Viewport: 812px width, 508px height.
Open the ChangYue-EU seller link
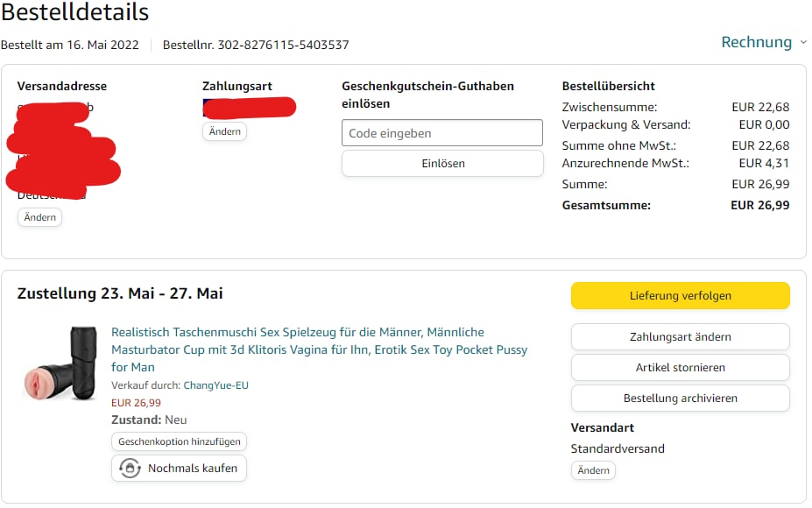point(215,385)
